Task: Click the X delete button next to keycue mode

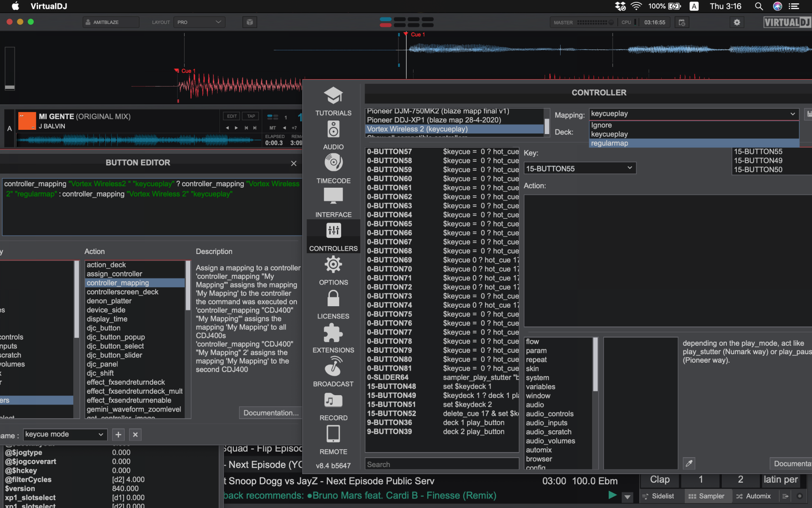Action: pos(135,435)
